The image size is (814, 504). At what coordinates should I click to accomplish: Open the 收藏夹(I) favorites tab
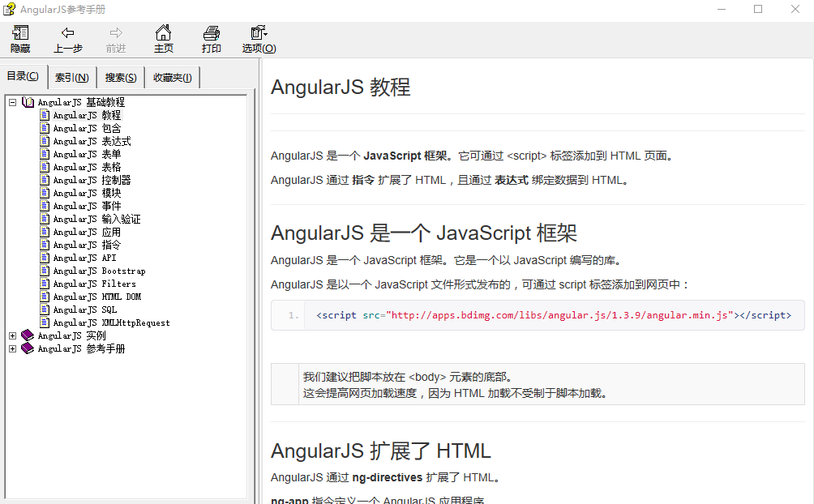point(172,76)
